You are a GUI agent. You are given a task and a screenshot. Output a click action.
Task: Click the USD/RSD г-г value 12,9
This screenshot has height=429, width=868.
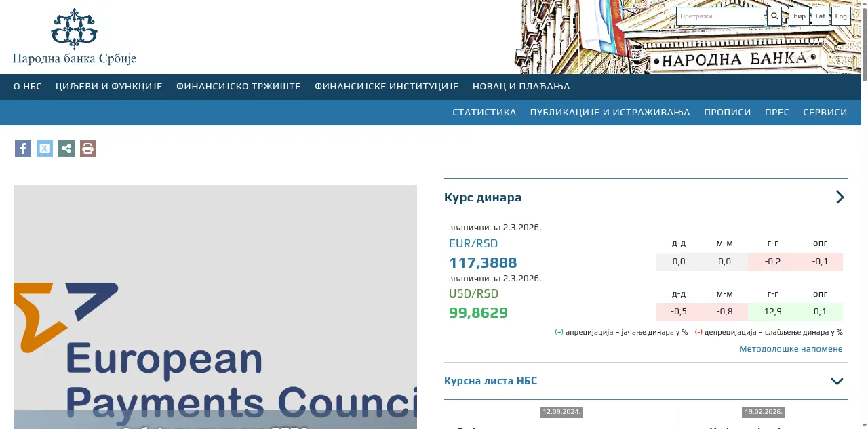772,312
